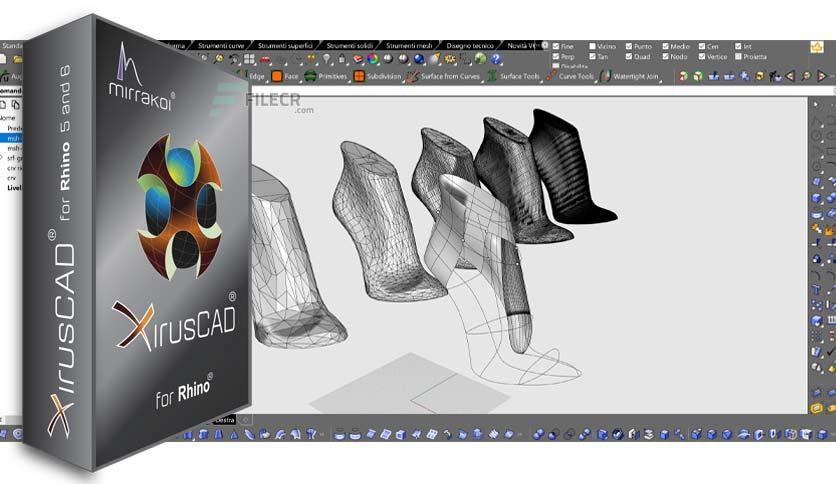Viewport: 836px width, 484px height.
Task: Enable the Vicino osnap checkbox
Action: [x=592, y=46]
